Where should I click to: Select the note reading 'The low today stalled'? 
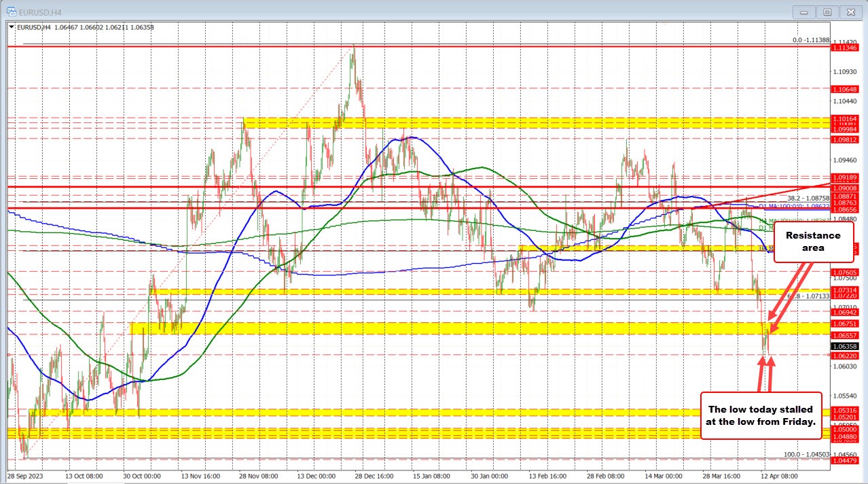[x=761, y=415]
